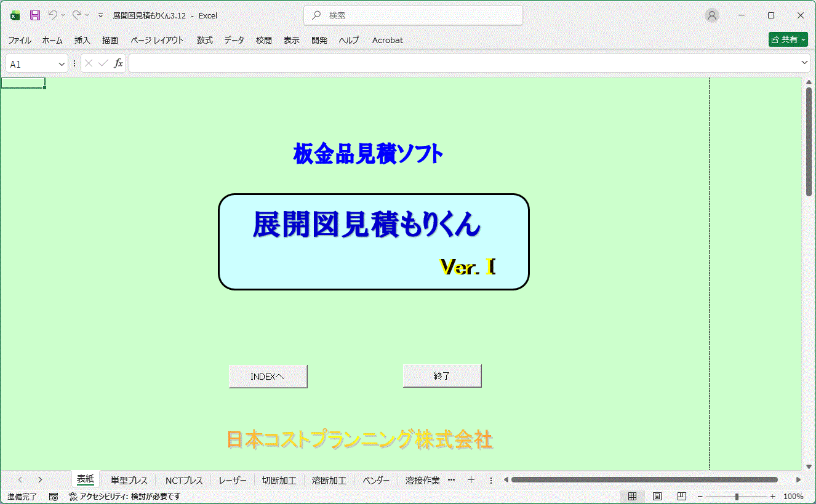
Task: Zoom out with the minus icon
Action: click(x=700, y=496)
